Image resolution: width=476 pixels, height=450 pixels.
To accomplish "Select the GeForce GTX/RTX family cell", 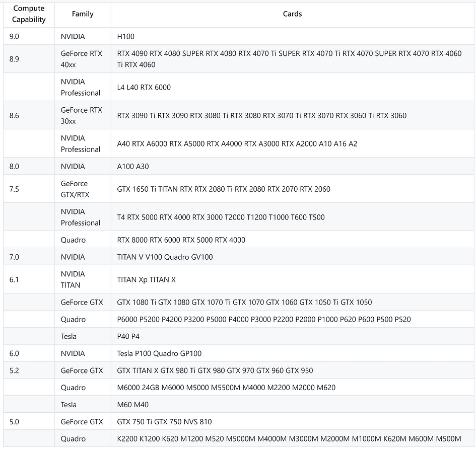I will click(83, 189).
